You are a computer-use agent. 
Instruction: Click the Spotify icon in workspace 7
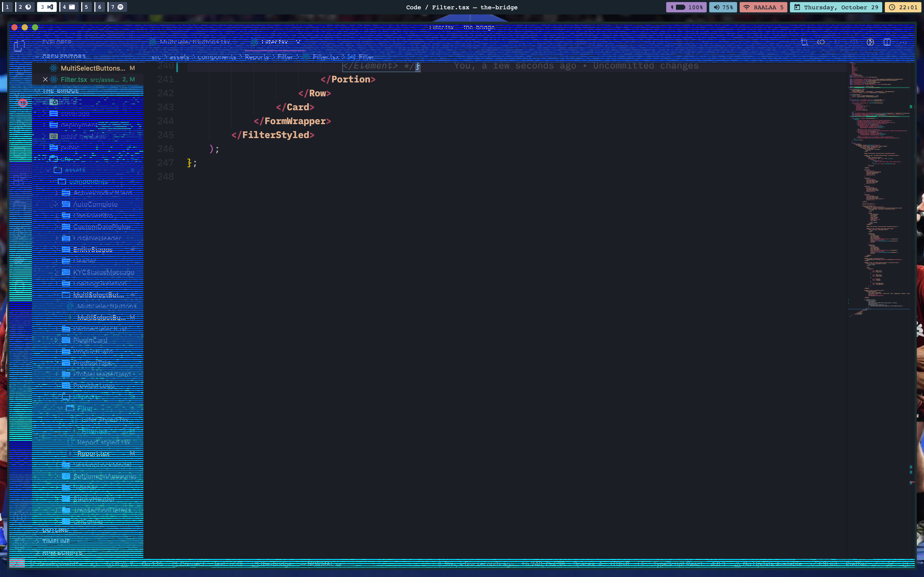pyautogui.click(x=121, y=7)
